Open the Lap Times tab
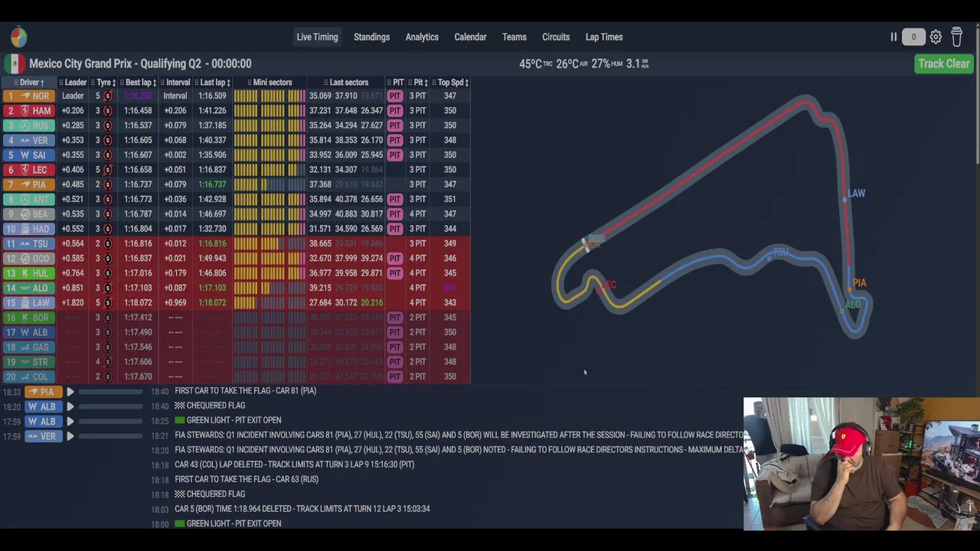This screenshot has height=551, width=980. (x=604, y=37)
